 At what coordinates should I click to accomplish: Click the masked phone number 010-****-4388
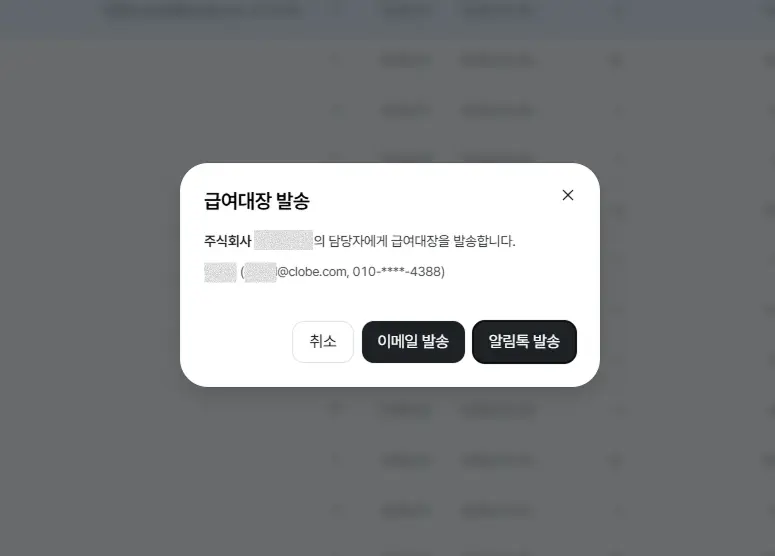point(397,272)
